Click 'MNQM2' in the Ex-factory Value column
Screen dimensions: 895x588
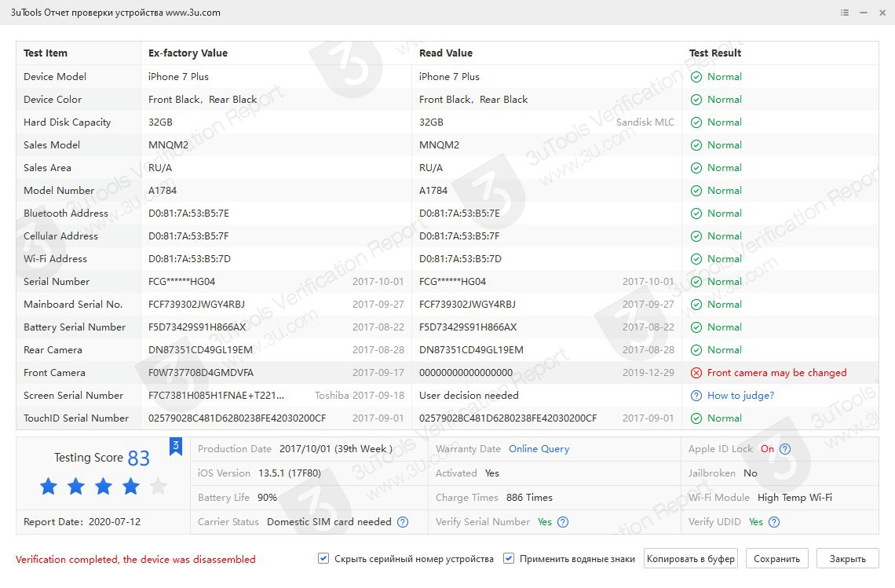(x=168, y=145)
